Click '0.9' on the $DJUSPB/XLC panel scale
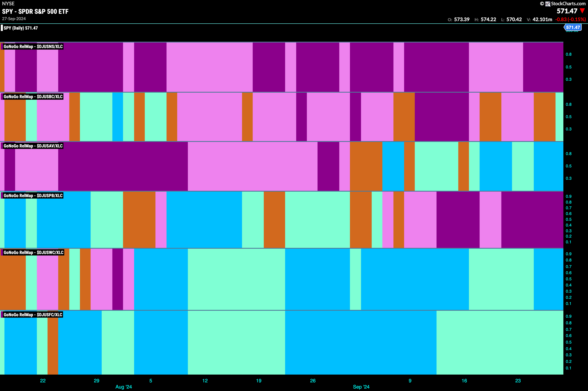 click(569, 197)
